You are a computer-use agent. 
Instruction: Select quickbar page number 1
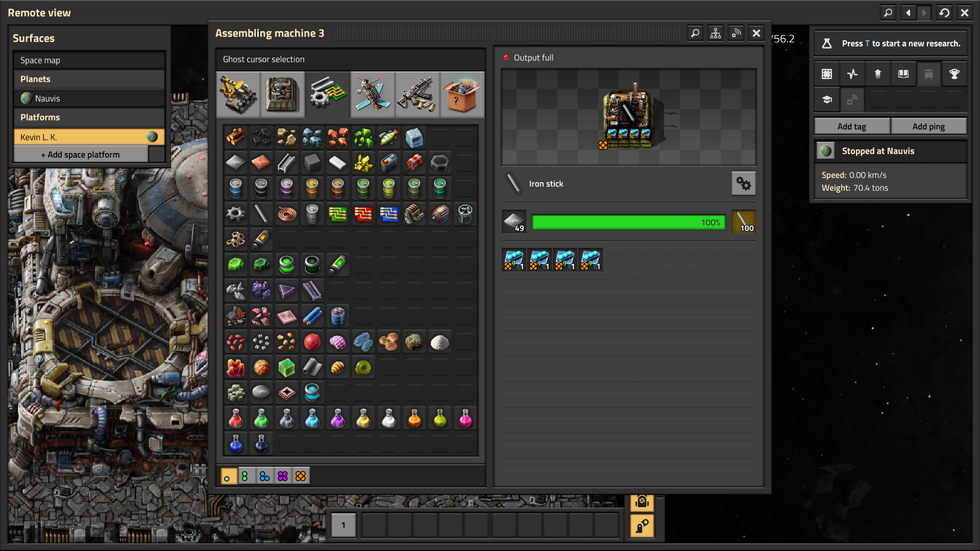343,525
